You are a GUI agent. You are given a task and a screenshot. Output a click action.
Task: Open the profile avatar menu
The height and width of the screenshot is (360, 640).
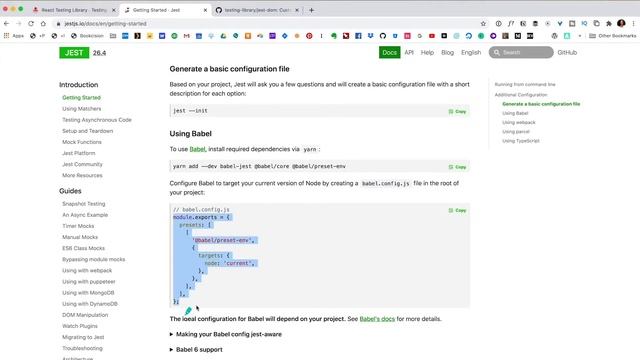pos(621,24)
